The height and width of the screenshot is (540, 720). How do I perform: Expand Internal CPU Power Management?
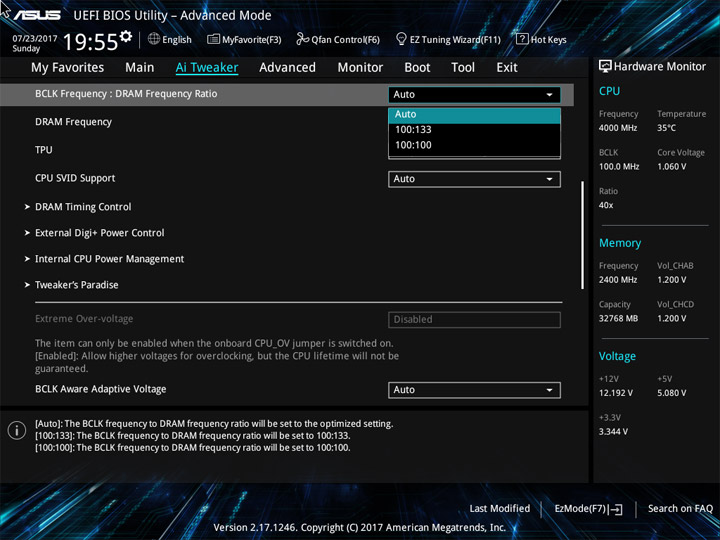109,259
